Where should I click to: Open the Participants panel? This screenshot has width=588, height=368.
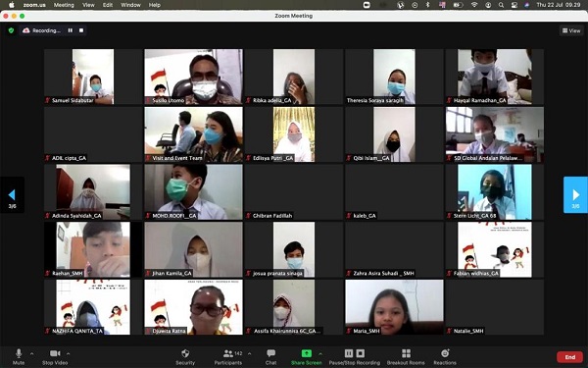click(x=228, y=357)
